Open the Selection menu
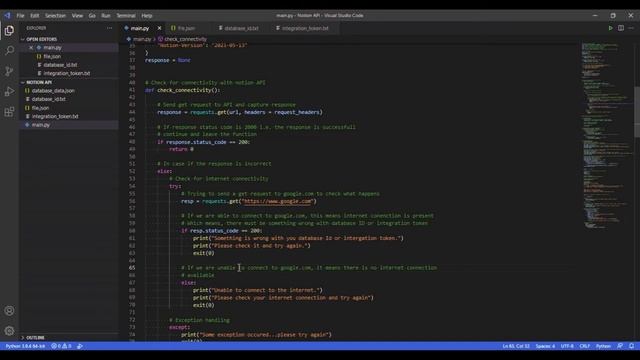 click(55, 16)
